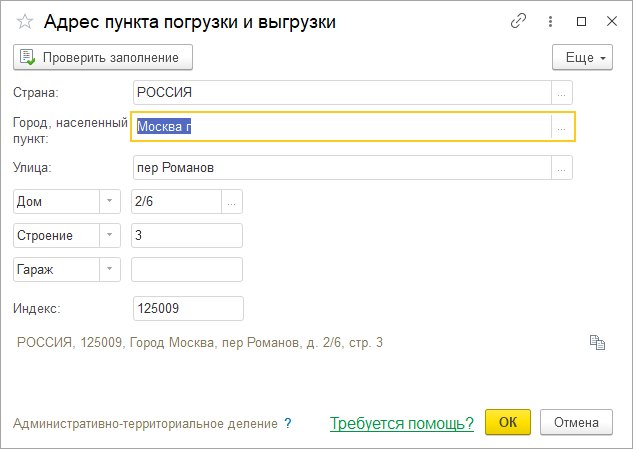This screenshot has width=633, height=449.
Task: Open street selection ellipsis beside 'пер Романов'
Action: tap(562, 168)
